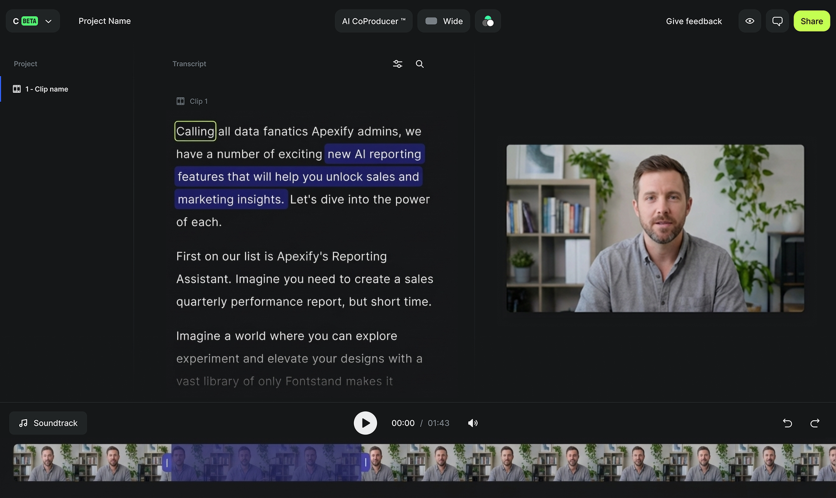The width and height of the screenshot is (836, 498).
Task: Toggle preview with the eye icon
Action: 749,21
